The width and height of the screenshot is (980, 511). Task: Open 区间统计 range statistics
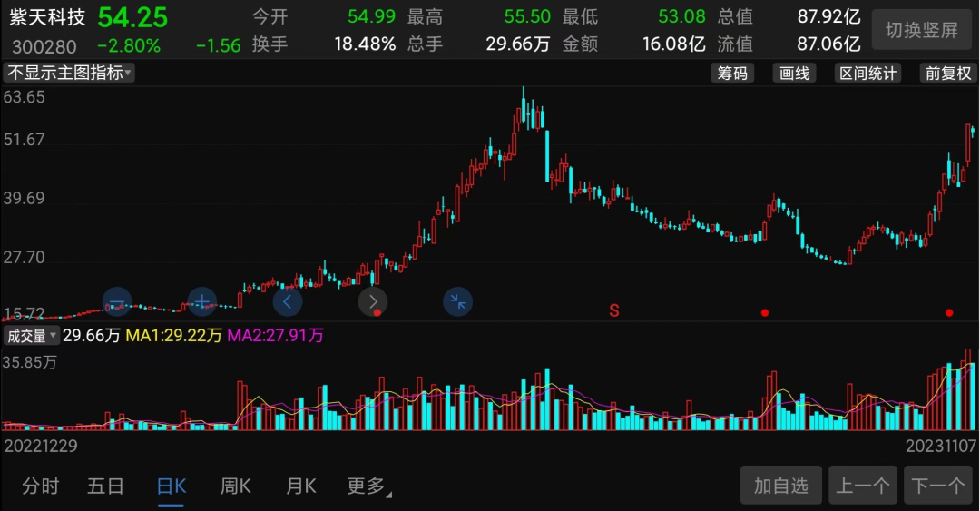[867, 74]
